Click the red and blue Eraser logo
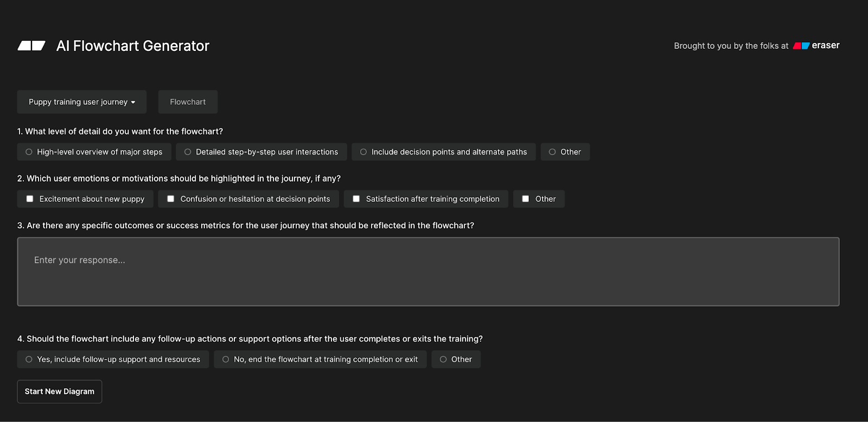The image size is (868, 422). (x=801, y=46)
